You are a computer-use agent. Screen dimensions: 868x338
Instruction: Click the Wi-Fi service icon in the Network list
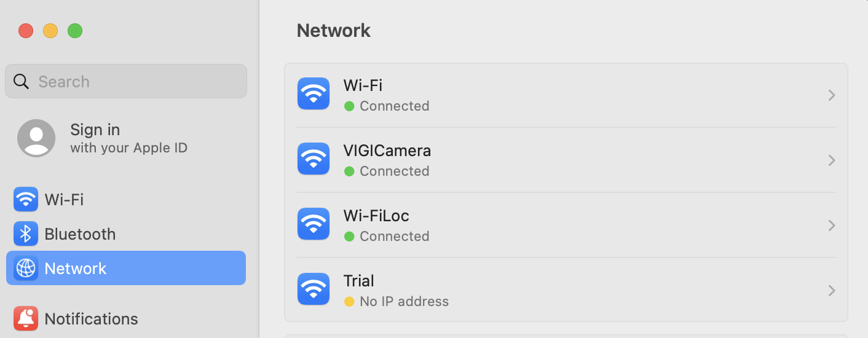click(x=314, y=94)
